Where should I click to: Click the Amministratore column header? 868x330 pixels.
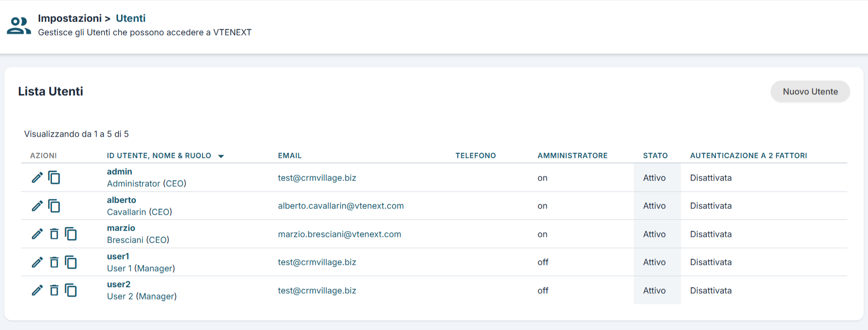573,156
